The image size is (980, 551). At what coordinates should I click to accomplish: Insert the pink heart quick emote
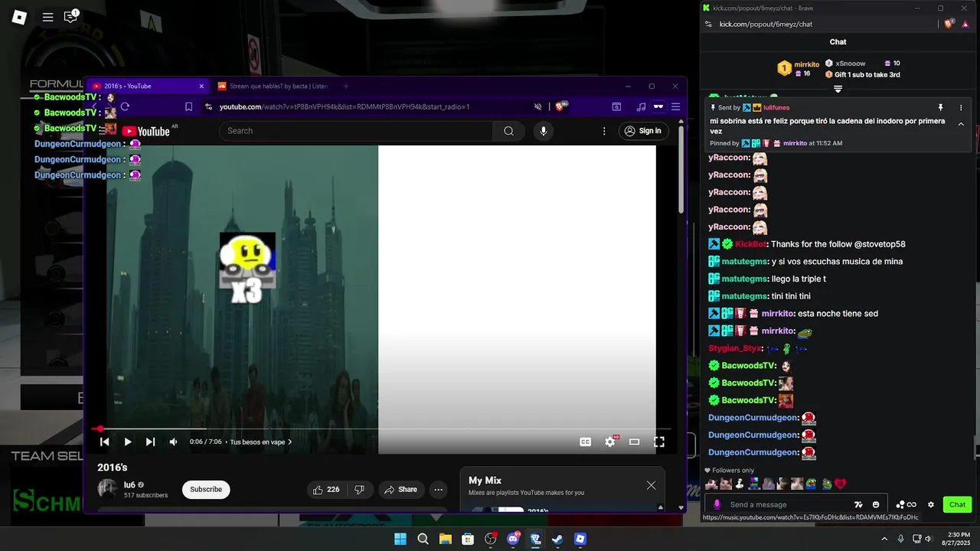click(x=840, y=484)
